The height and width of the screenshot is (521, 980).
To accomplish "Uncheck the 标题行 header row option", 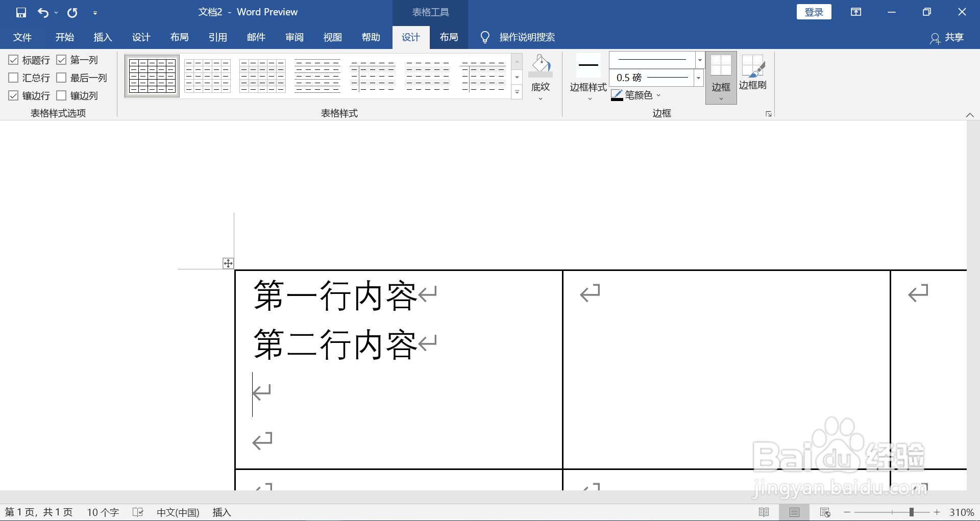I will click(13, 60).
